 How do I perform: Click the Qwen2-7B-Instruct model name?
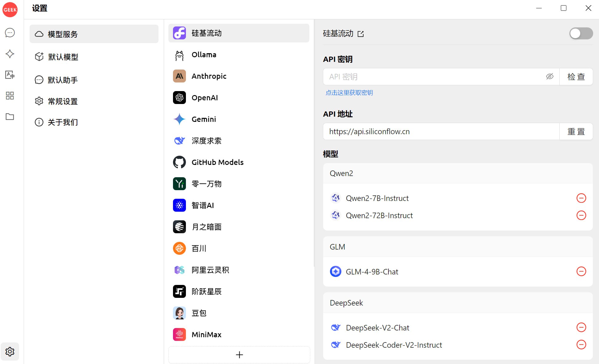coord(377,198)
